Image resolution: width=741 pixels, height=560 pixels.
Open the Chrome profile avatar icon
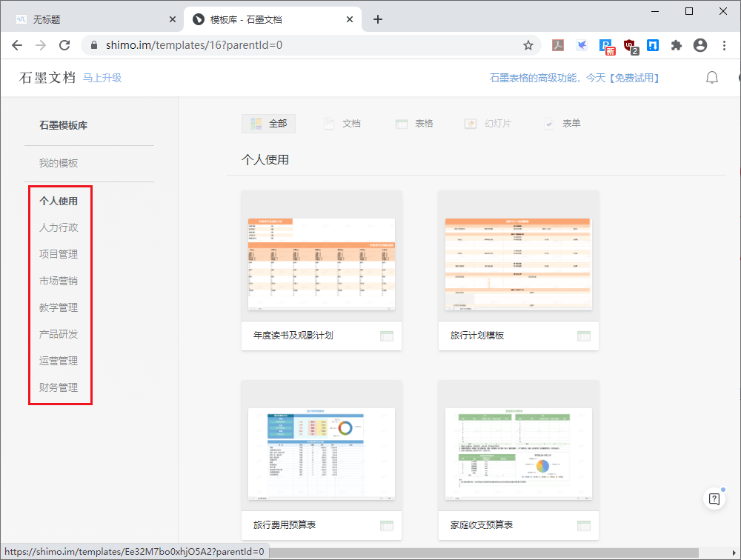pyautogui.click(x=700, y=45)
